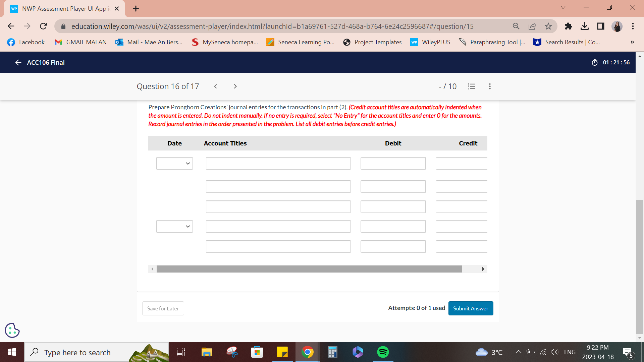Click into the first Account Titles field

pos(278,163)
